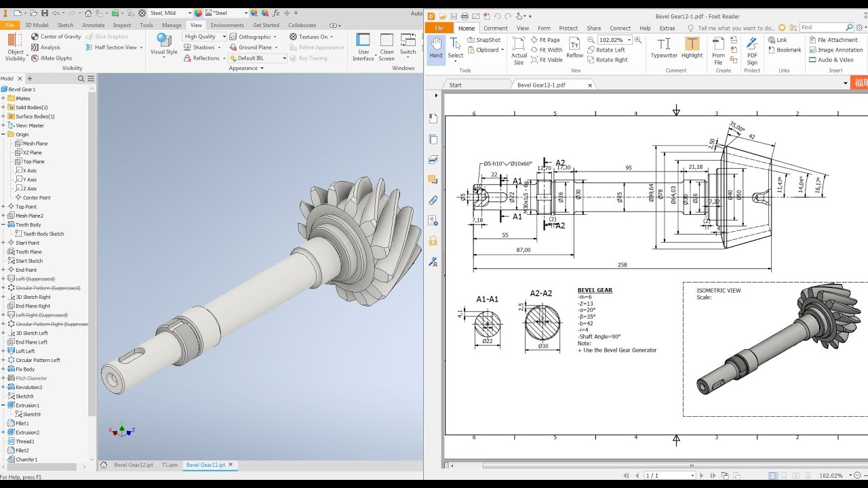Click the Object Visibility icon in Inventor
This screenshot has height=488, width=868.
(x=16, y=40)
